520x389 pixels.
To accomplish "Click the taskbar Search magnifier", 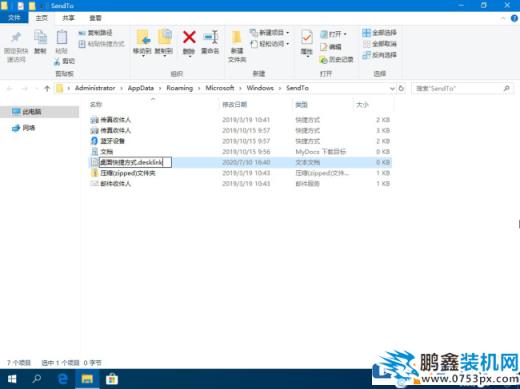I will (x=37, y=379).
